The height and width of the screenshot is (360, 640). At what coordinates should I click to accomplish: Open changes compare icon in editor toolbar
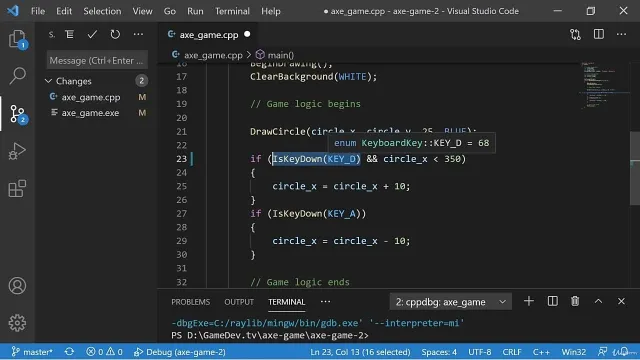[576, 35]
